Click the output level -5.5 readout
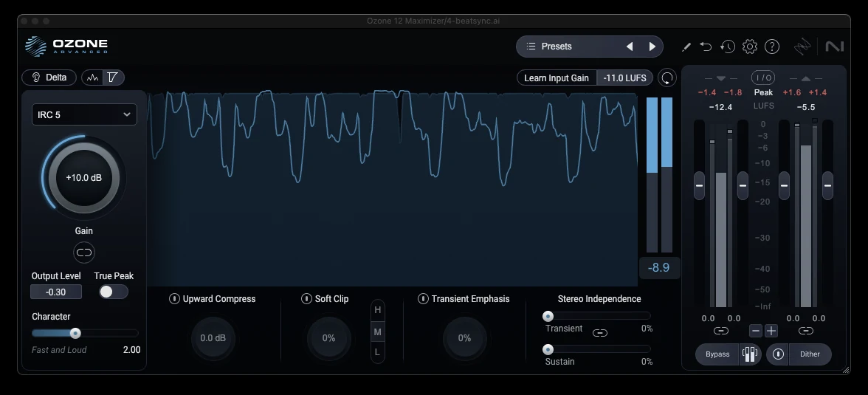Screen dimensions: 868x395 [x=806, y=107]
